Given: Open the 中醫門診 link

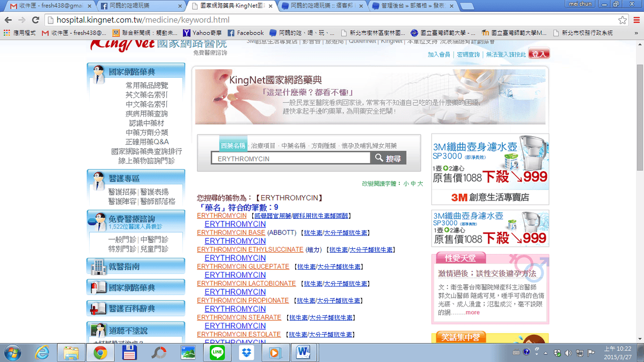Looking at the screenshot, I should tap(154, 240).
